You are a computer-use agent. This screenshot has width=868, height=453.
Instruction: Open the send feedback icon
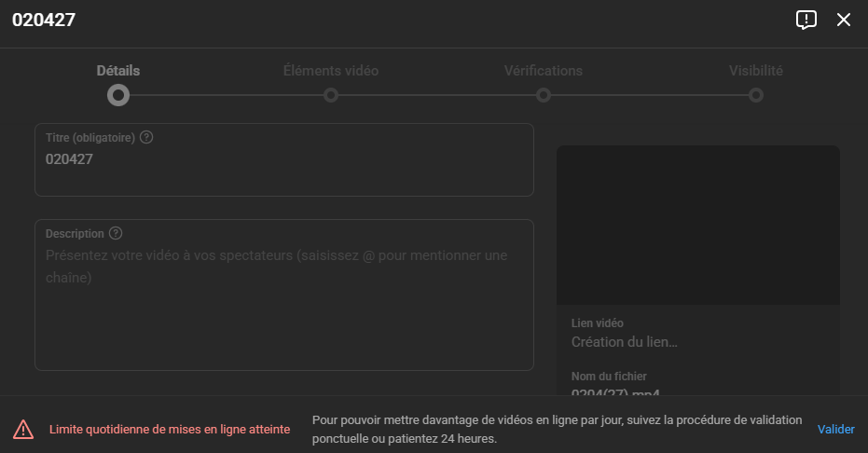pyautogui.click(x=806, y=20)
